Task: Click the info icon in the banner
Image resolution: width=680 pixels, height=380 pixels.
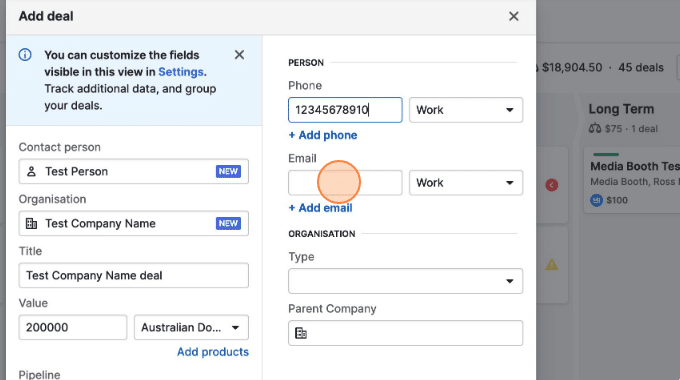Action: [x=25, y=55]
